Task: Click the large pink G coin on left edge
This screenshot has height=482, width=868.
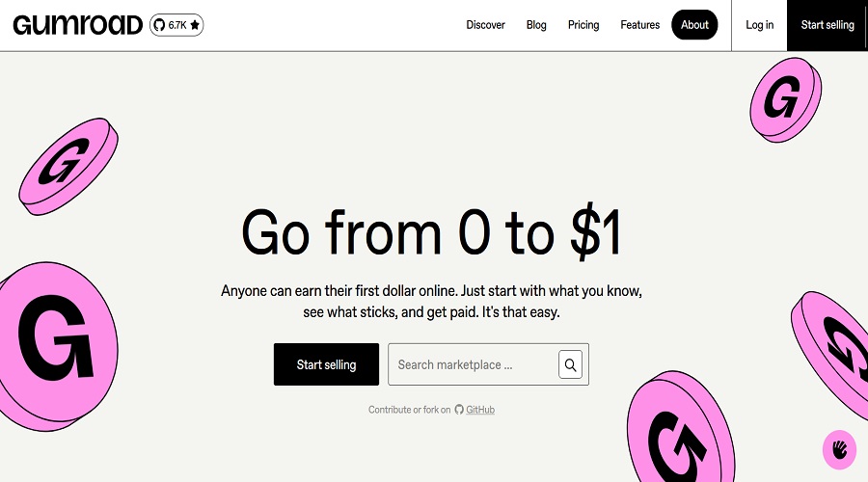Action: [x=56, y=333]
